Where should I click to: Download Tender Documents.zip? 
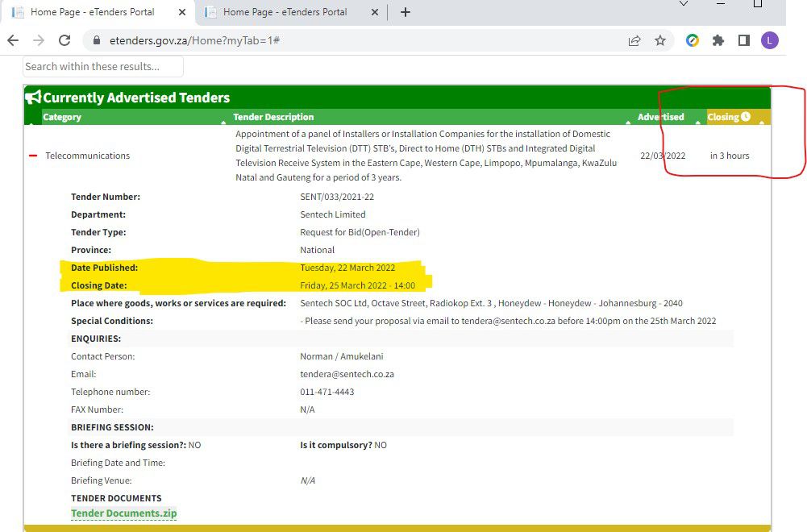pos(123,513)
